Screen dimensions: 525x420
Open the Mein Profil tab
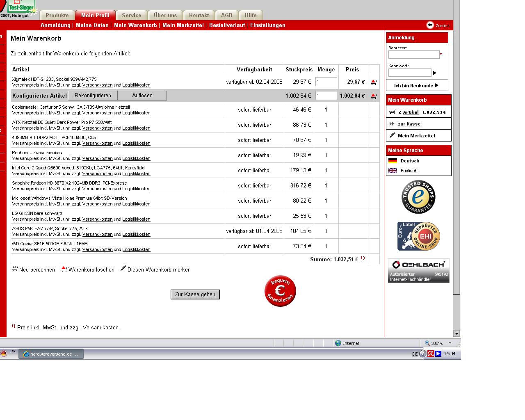(95, 15)
